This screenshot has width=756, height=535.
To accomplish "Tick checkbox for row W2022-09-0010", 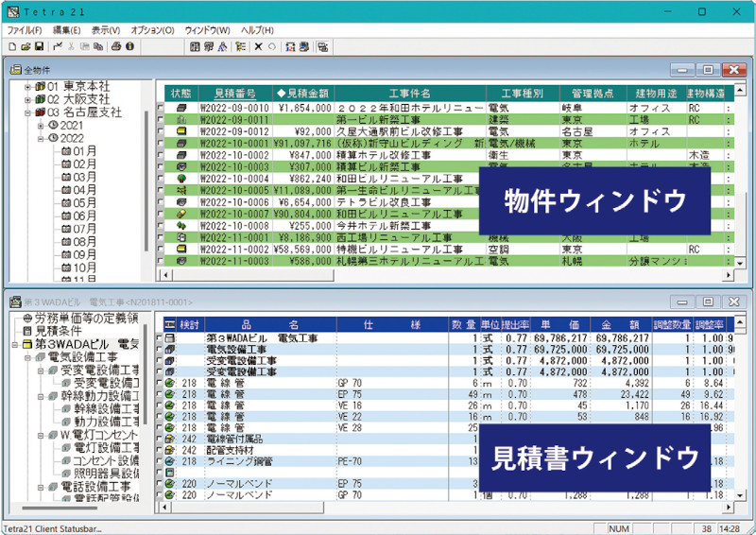I will click(161, 108).
